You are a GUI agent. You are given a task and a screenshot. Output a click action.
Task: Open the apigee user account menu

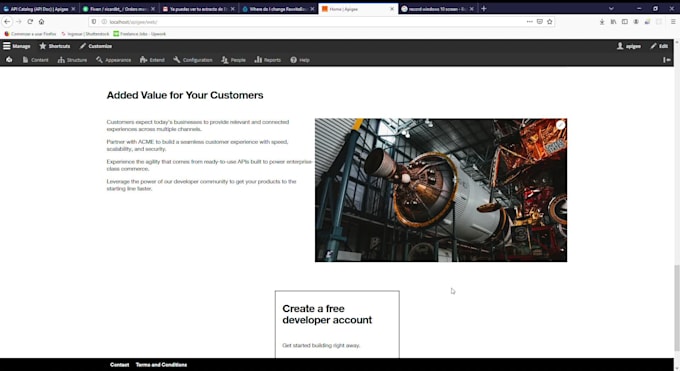click(629, 46)
